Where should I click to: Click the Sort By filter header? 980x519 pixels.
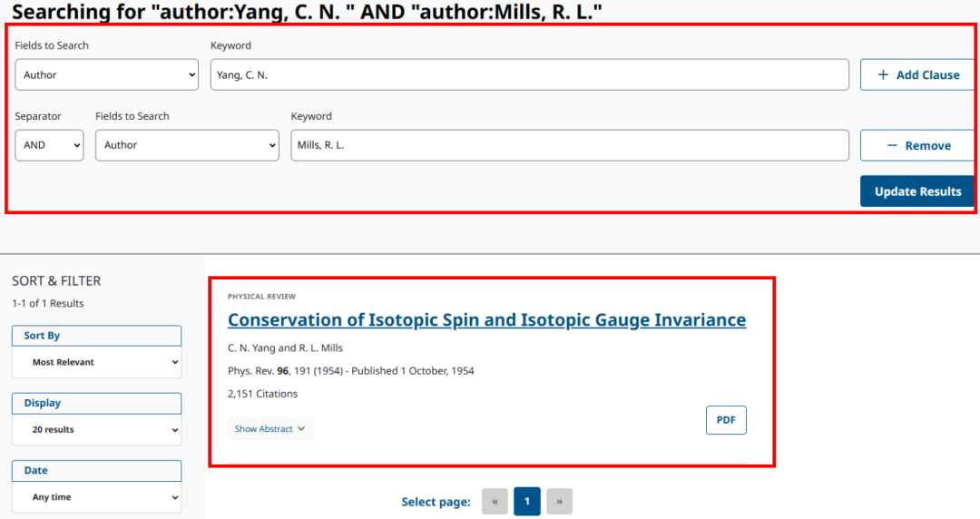(x=96, y=336)
